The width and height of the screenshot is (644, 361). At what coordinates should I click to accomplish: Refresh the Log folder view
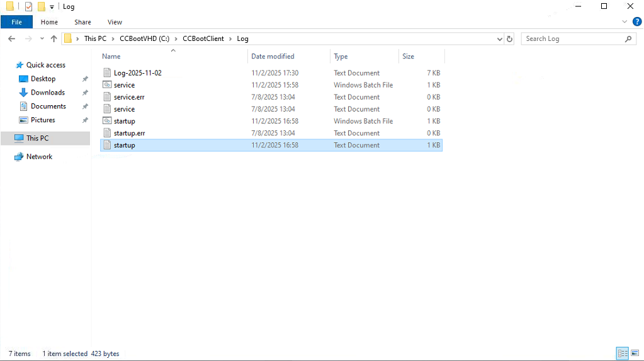[x=509, y=38]
